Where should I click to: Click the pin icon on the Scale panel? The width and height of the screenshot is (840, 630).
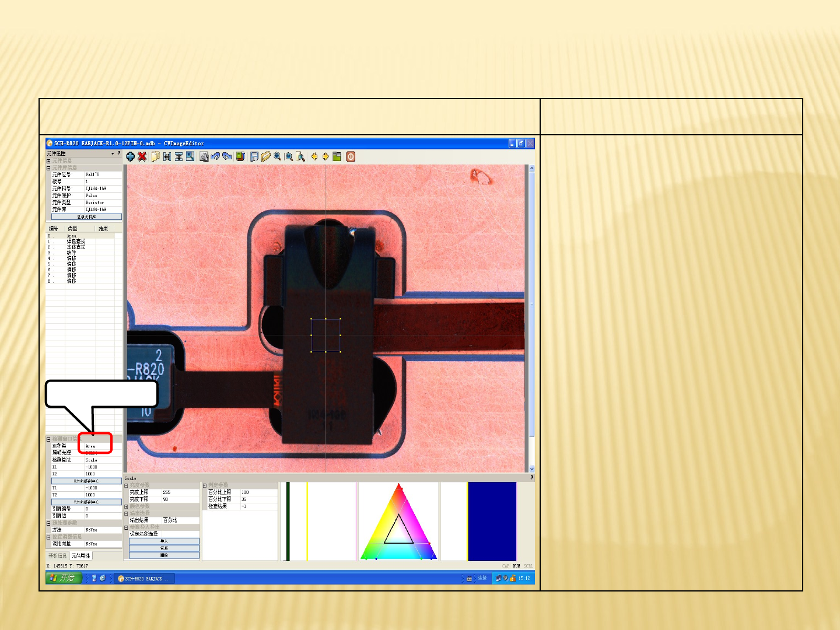[x=531, y=477]
